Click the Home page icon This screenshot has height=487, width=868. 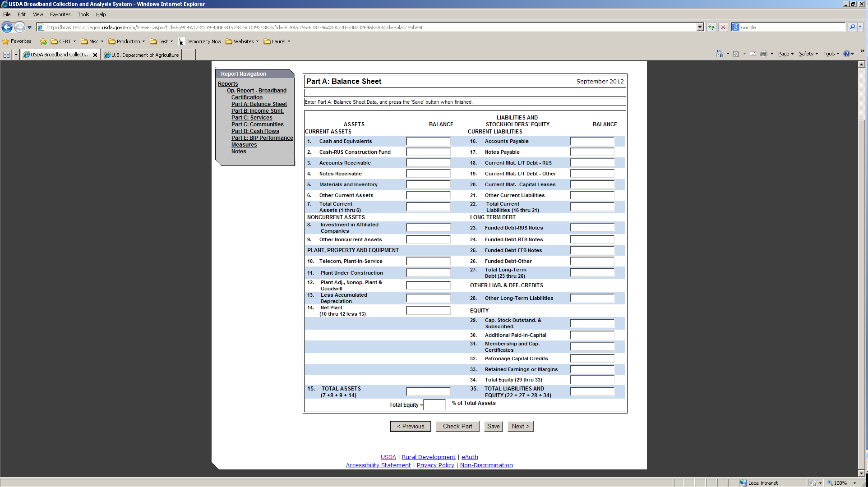[719, 54]
